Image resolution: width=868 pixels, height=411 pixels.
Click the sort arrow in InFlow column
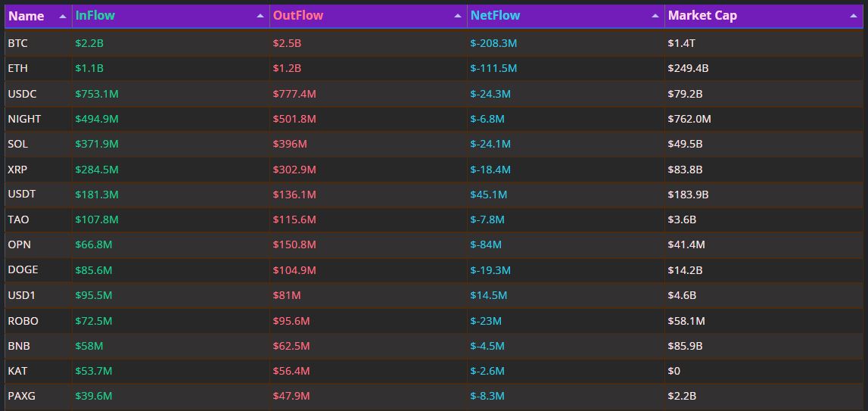click(x=260, y=16)
